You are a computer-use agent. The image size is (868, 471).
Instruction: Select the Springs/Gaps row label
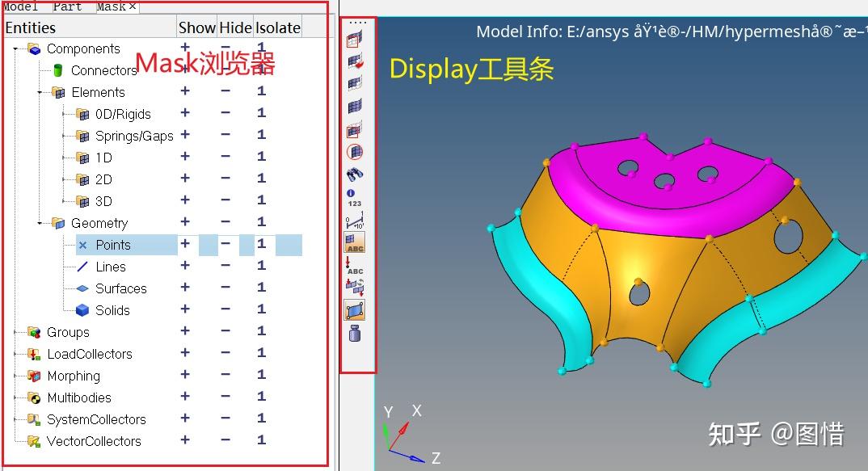[x=134, y=137]
